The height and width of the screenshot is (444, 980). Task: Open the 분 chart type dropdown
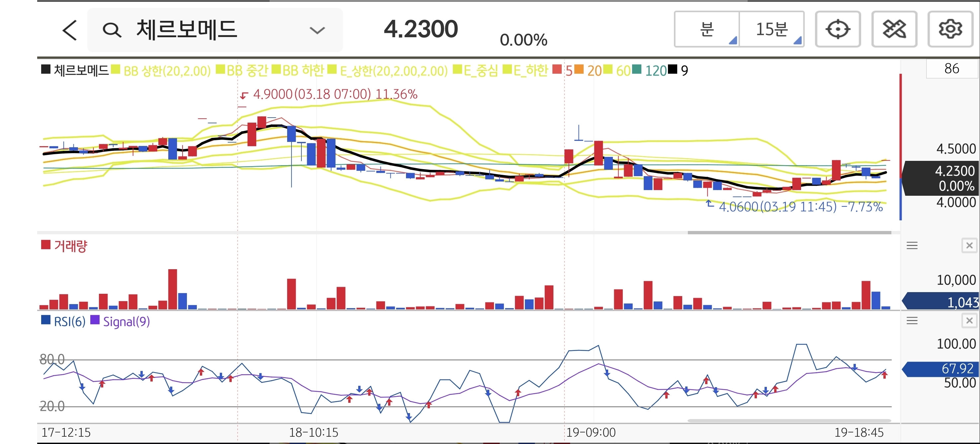[707, 29]
